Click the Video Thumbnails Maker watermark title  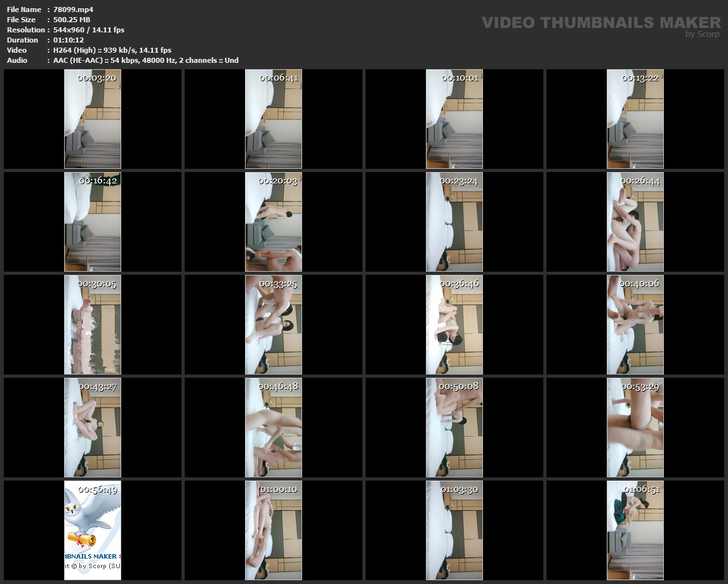600,23
